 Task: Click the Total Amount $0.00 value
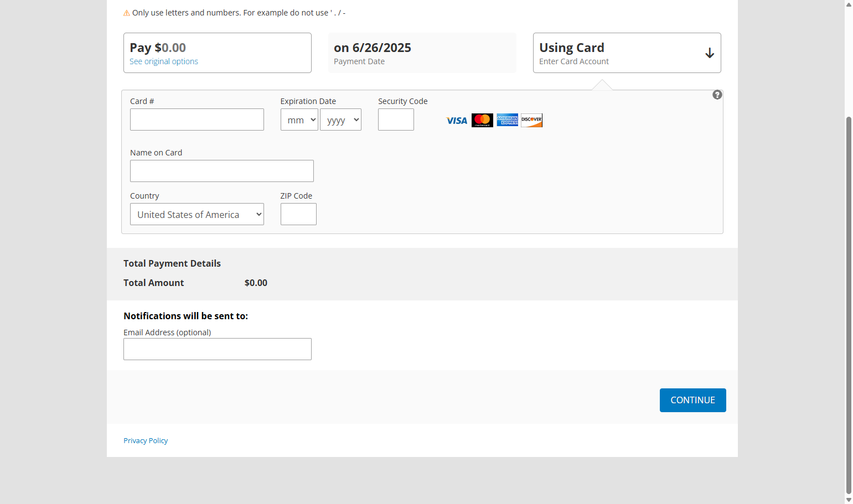tap(256, 283)
